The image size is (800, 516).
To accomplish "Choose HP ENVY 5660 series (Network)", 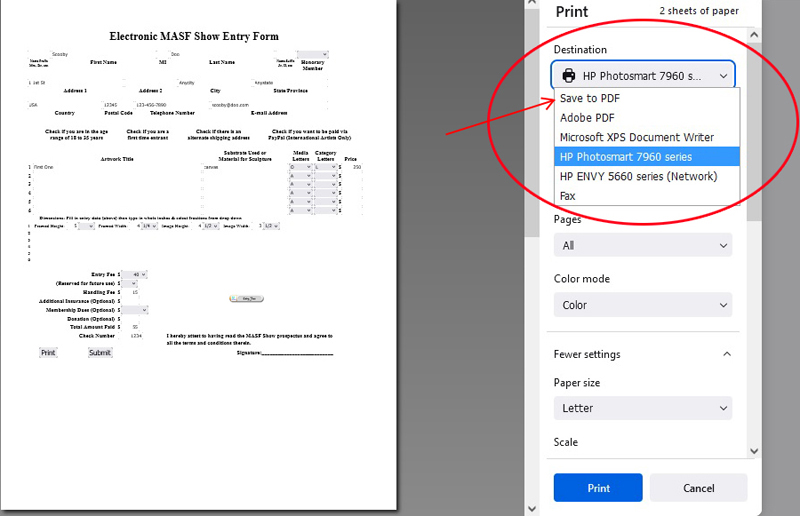I will click(x=638, y=177).
